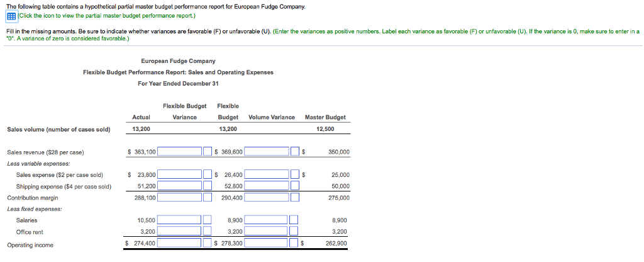Click the actual shipping expense value 51,200
644x262 pixels.
tap(147, 186)
